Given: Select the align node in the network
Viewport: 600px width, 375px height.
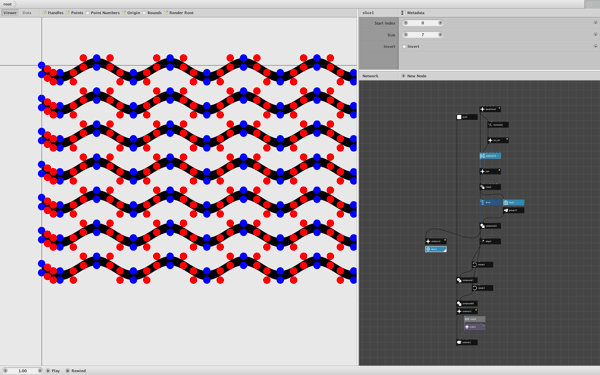Looking at the screenshot, I should click(490, 241).
